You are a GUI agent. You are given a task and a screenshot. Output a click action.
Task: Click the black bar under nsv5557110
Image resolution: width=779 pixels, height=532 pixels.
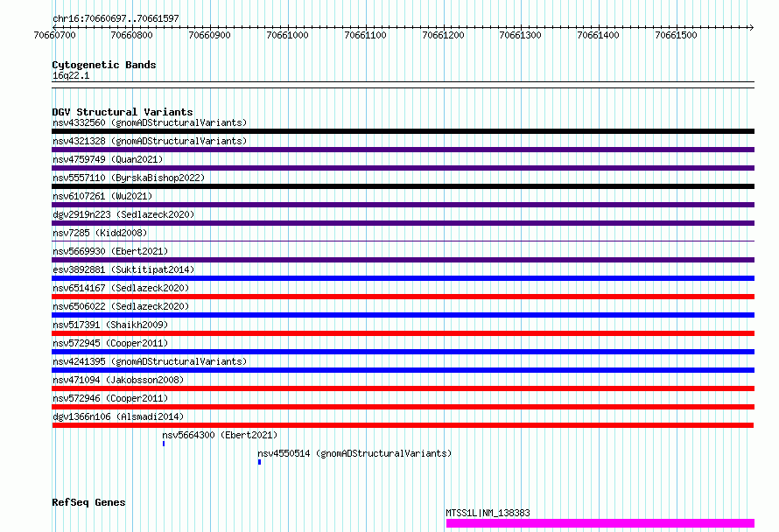point(403,186)
